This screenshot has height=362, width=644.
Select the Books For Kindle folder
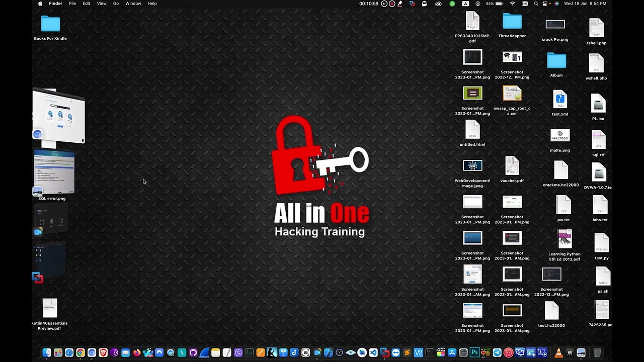click(x=50, y=28)
